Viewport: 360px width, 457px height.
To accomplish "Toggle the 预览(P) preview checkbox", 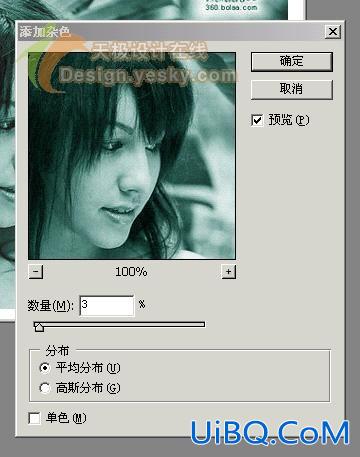I will [257, 120].
